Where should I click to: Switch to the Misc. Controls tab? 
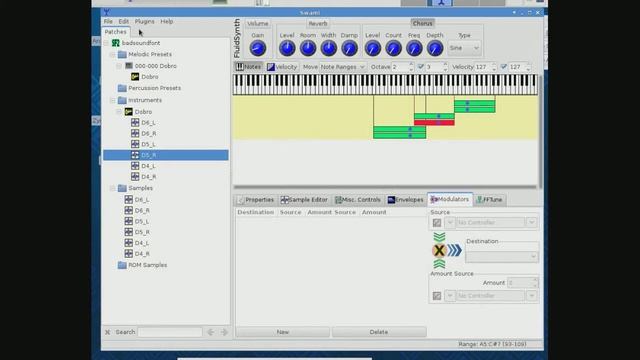coord(358,200)
